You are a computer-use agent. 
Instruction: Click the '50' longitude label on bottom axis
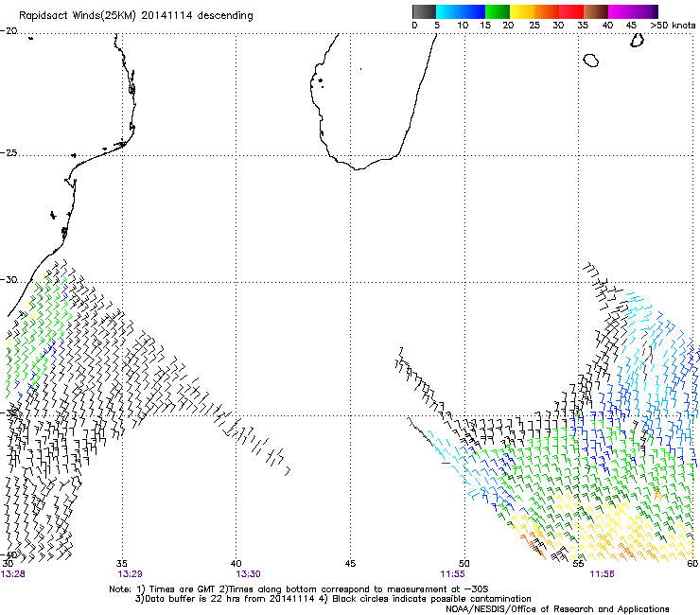(464, 564)
